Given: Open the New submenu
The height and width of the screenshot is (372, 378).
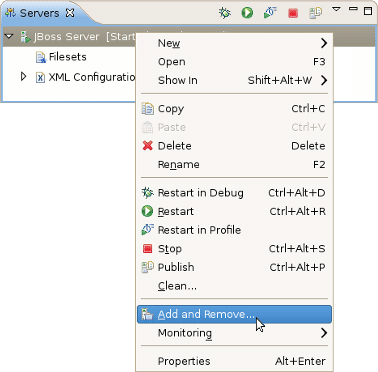Looking at the screenshot, I should pos(234,43).
